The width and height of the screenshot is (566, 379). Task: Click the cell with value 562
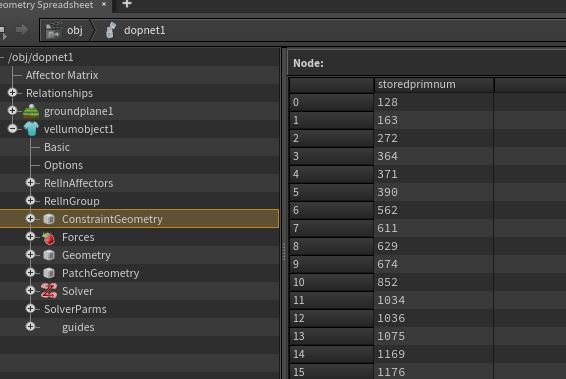point(434,210)
